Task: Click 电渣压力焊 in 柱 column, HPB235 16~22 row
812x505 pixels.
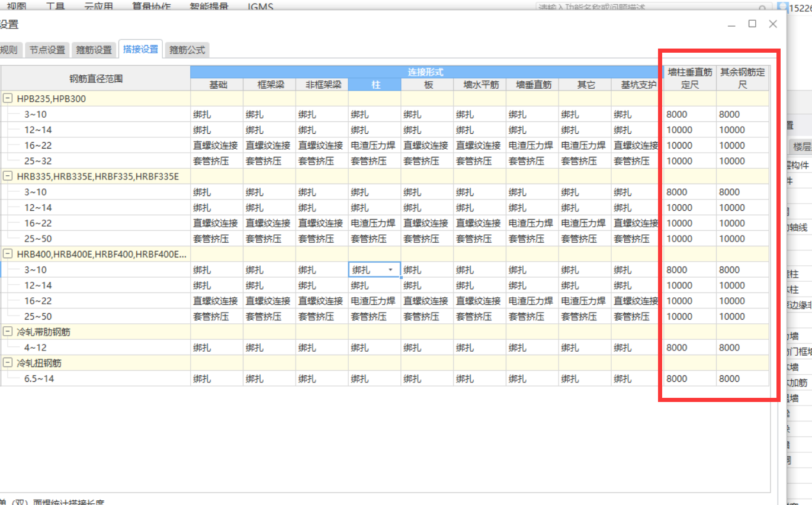Action: (373, 145)
